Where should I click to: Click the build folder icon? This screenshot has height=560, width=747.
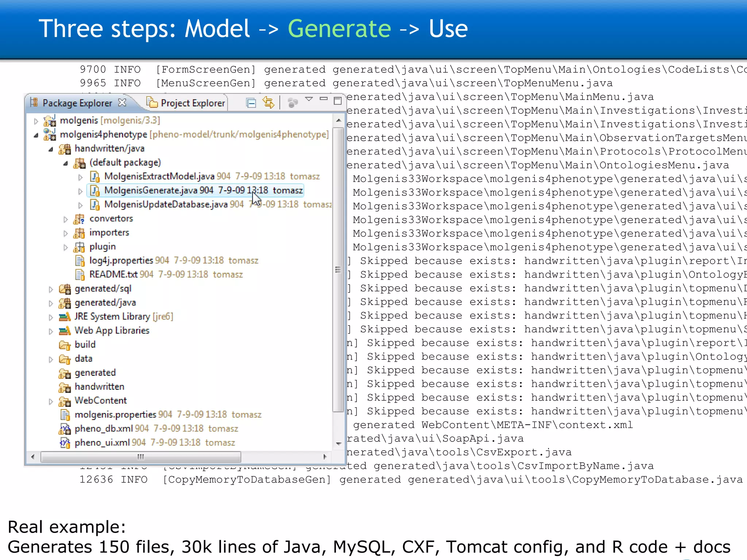pos(65,345)
